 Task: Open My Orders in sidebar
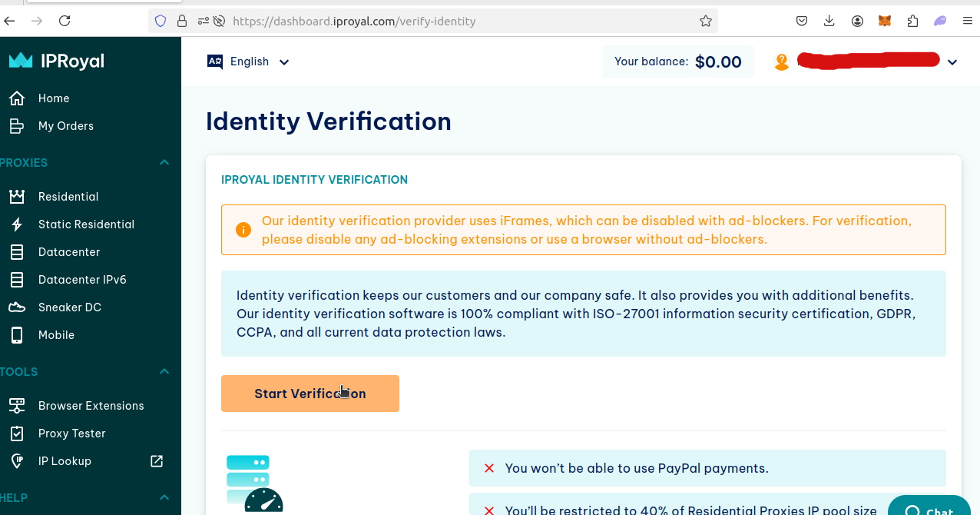pyautogui.click(x=65, y=126)
